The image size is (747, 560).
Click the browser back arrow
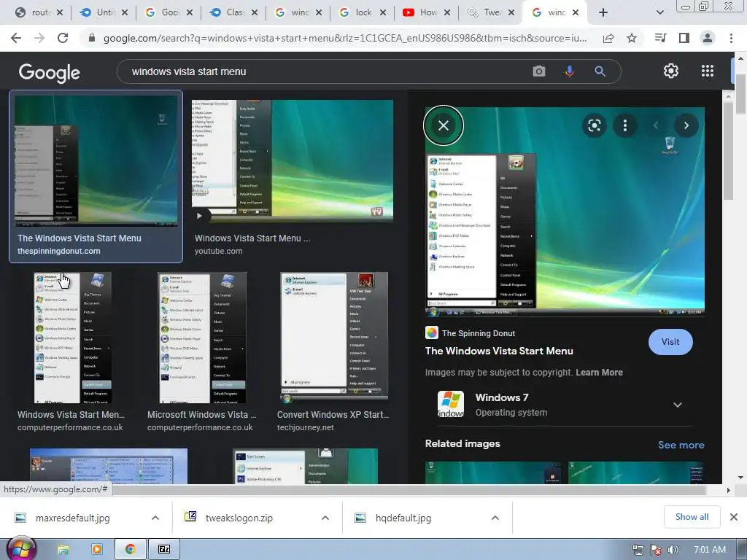point(16,38)
